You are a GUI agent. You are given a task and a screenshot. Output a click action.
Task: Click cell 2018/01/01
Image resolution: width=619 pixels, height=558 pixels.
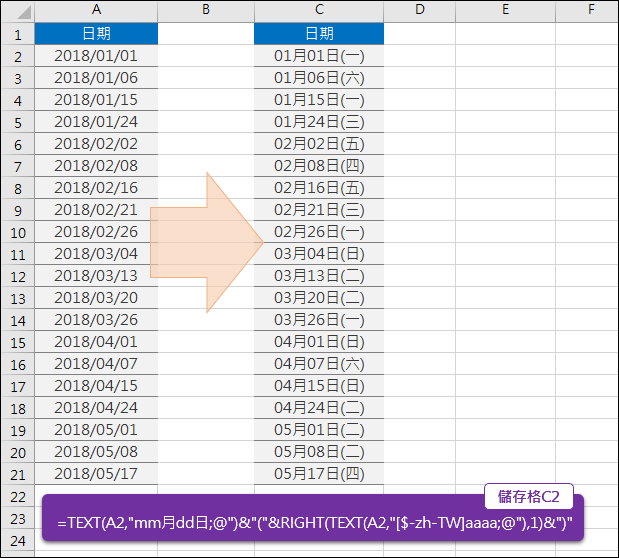tap(96, 56)
